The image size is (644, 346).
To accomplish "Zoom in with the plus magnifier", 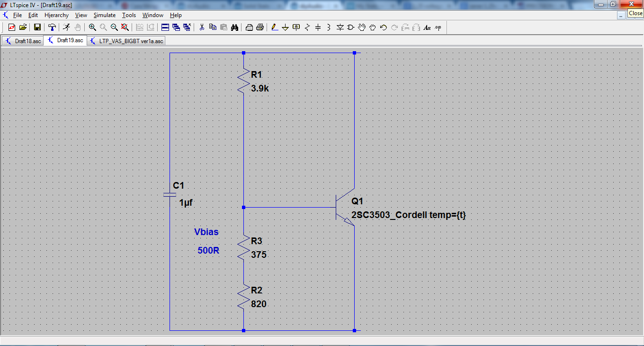I will (x=92, y=27).
